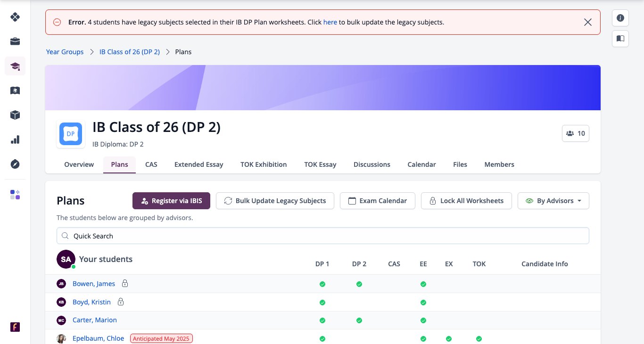Open the compass icon in sidebar
The width and height of the screenshot is (644, 344).
[x=15, y=164]
